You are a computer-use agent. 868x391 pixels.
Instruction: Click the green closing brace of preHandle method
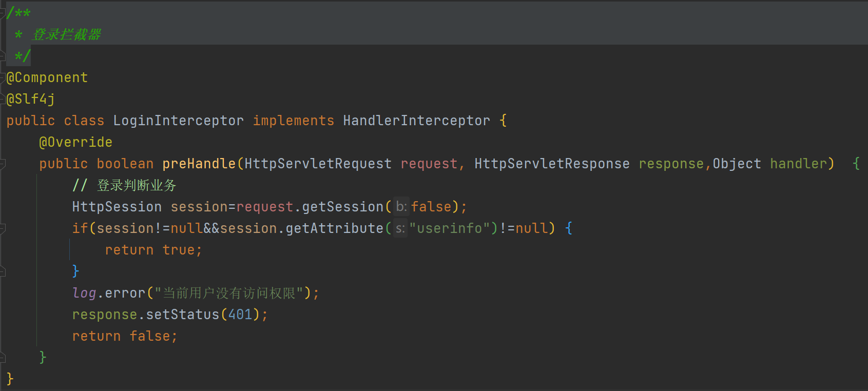43,357
